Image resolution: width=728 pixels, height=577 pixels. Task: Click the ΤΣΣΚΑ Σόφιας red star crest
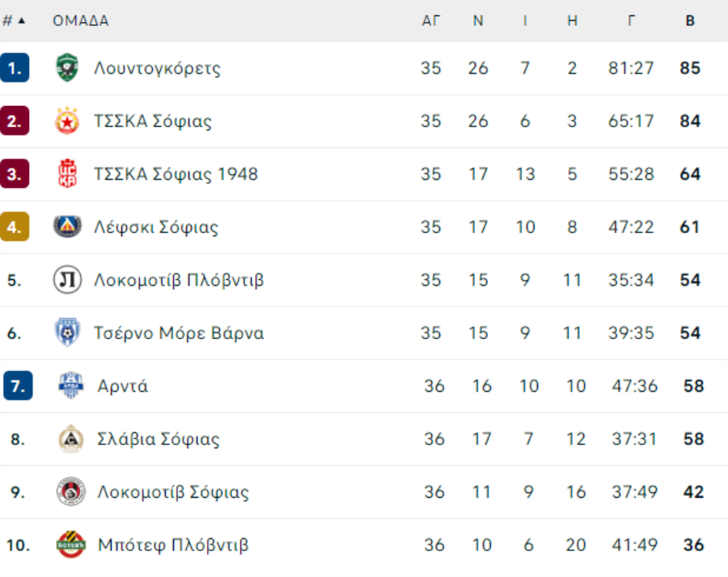click(x=67, y=121)
